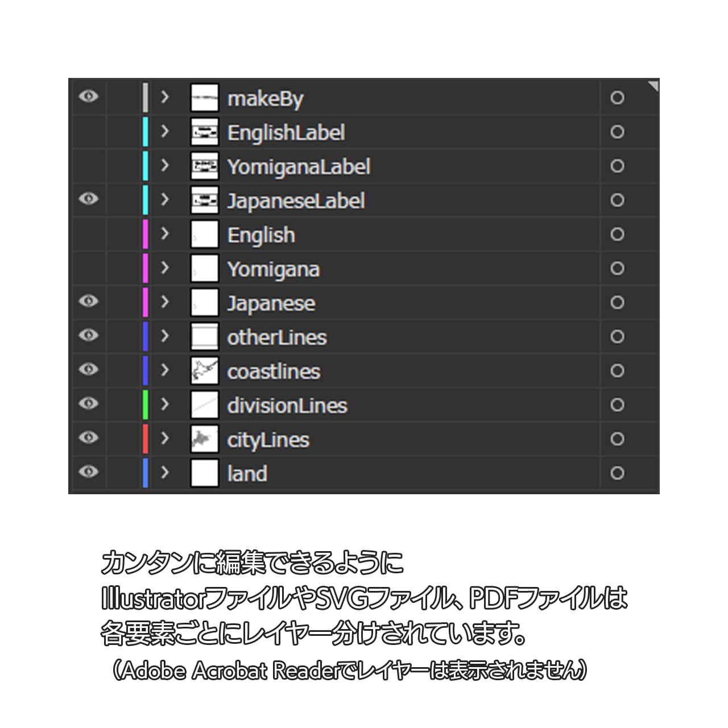Click the target circle for divisionLines layer
This screenshot has width=728, height=728.
[x=617, y=405]
